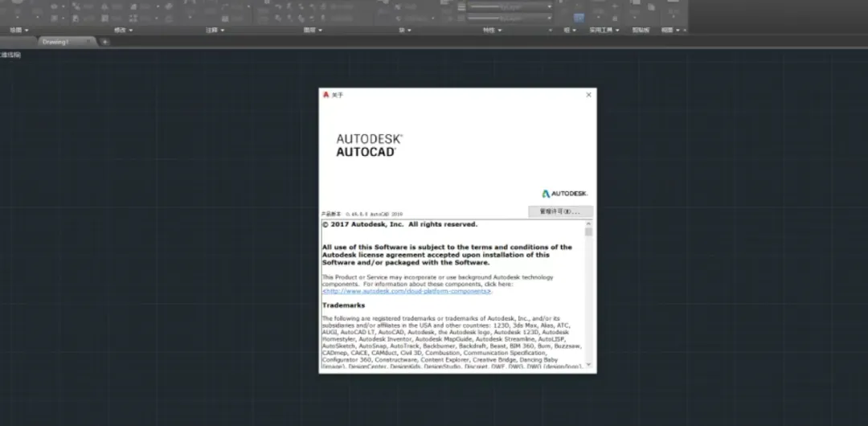Expand the 组 ribbon panel
This screenshot has height=426, width=868.
tap(570, 30)
